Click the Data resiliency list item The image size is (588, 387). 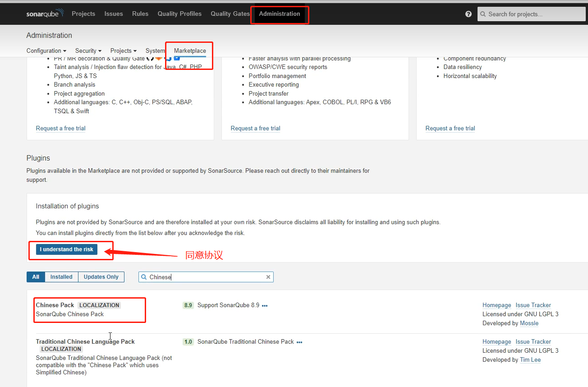click(x=463, y=67)
